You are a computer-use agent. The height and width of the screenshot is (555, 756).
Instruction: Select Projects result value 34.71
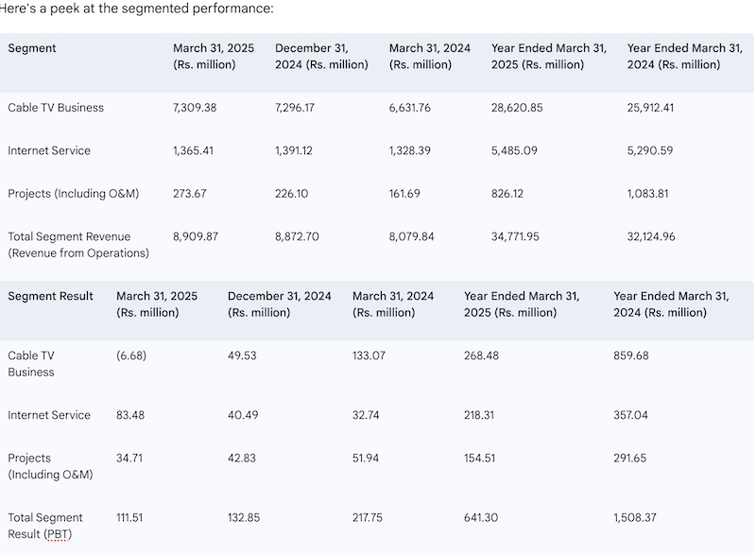(x=129, y=458)
